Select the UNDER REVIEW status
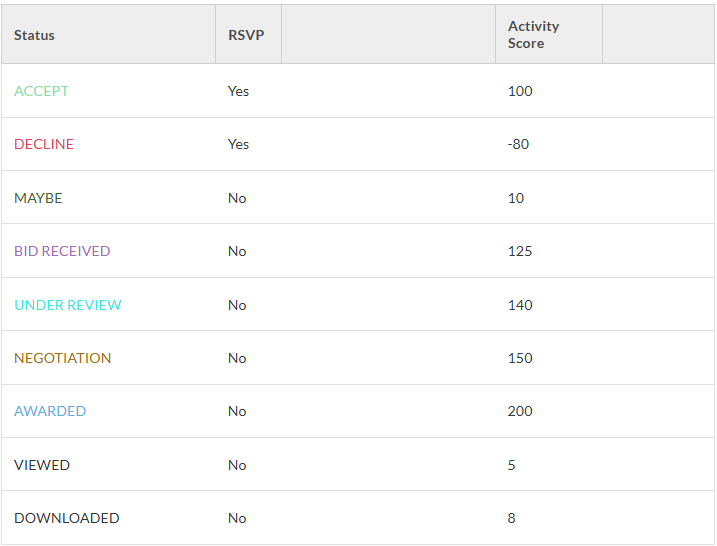This screenshot has width=717, height=546. coord(68,305)
